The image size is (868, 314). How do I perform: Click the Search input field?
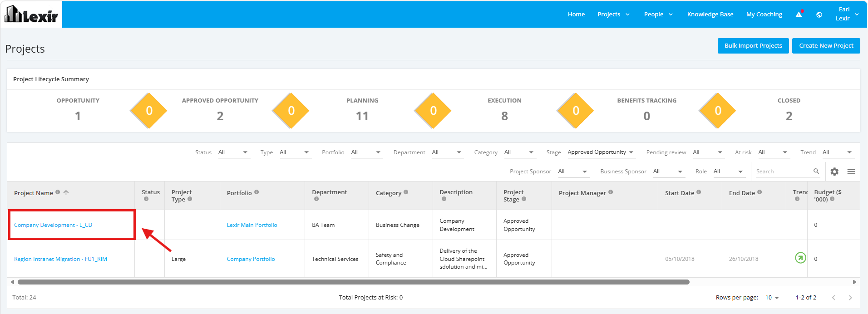783,172
